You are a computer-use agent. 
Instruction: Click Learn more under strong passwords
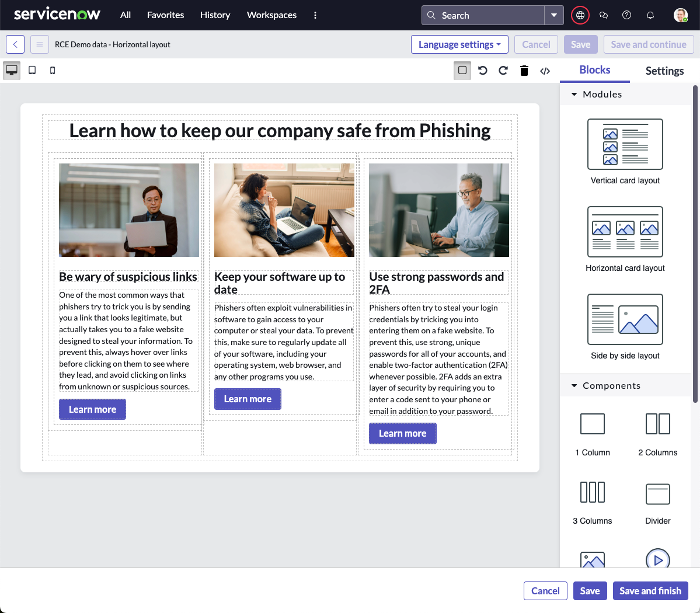pos(402,434)
